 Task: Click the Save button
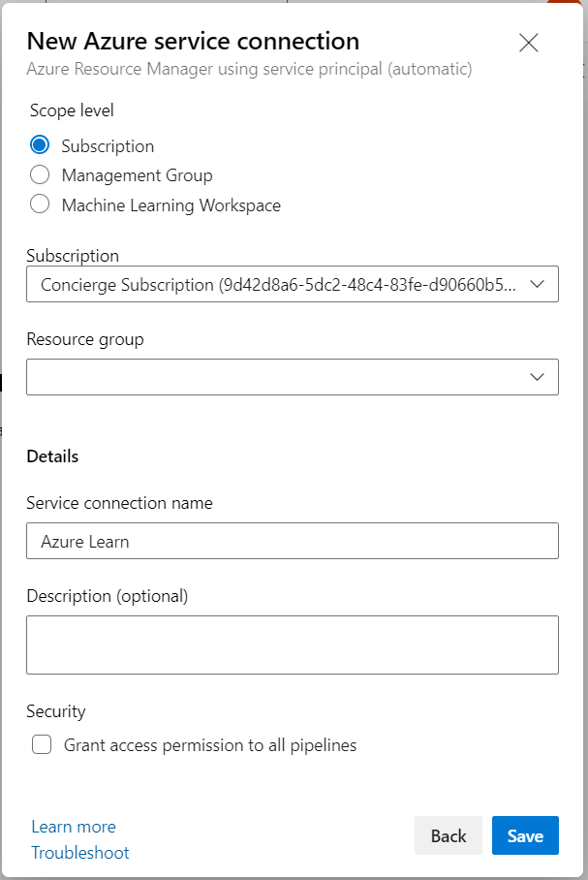(525, 834)
